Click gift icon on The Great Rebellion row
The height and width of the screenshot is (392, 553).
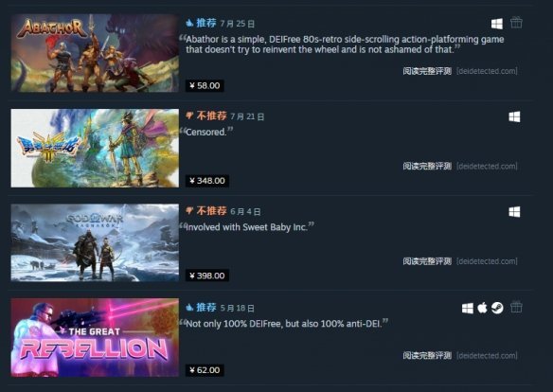(x=516, y=307)
